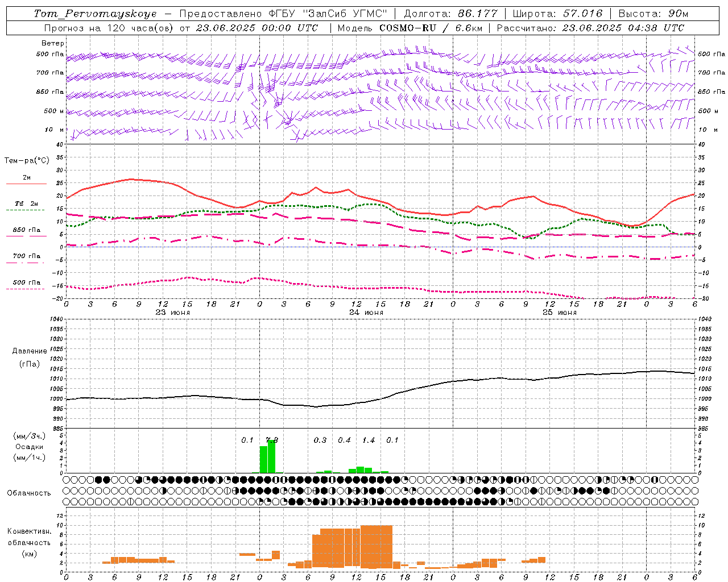Click the Высота: 90м header field
This screenshot has height=582, width=728.
[x=653, y=14]
